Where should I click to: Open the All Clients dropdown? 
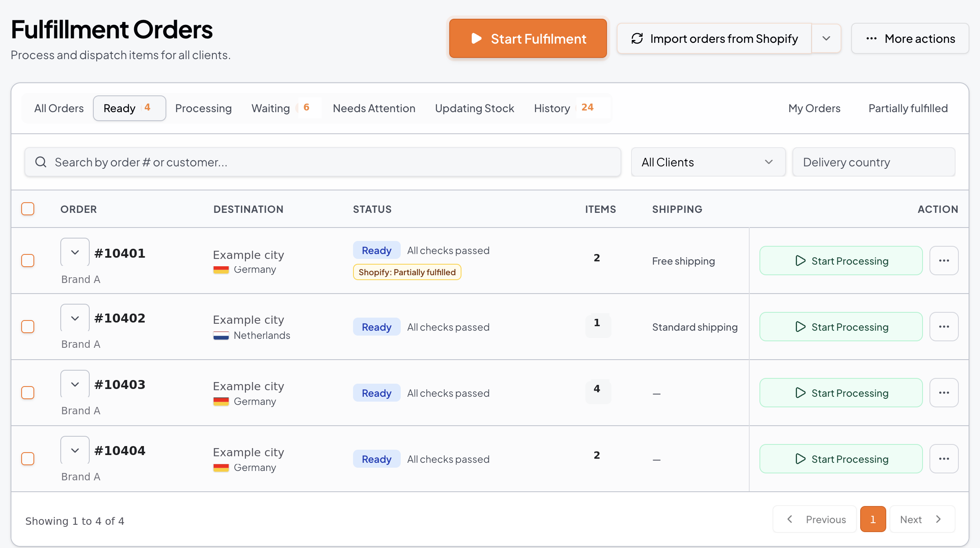click(x=708, y=162)
